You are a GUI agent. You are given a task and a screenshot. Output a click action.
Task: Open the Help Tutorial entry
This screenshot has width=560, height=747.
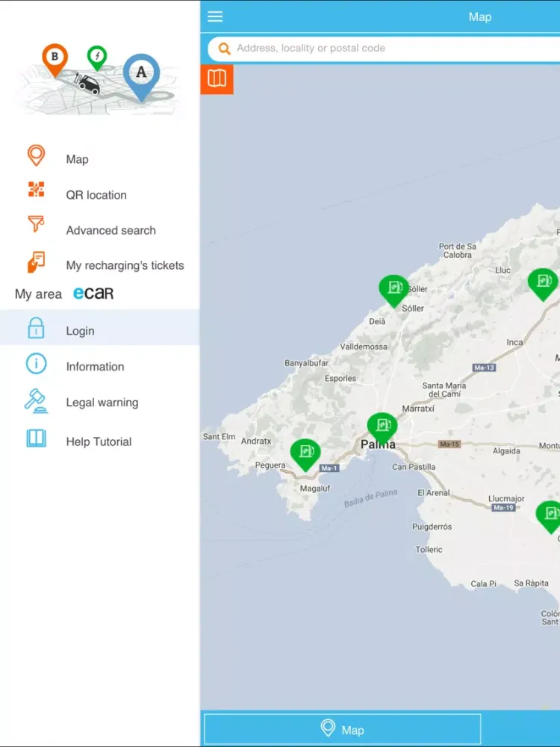tap(99, 441)
